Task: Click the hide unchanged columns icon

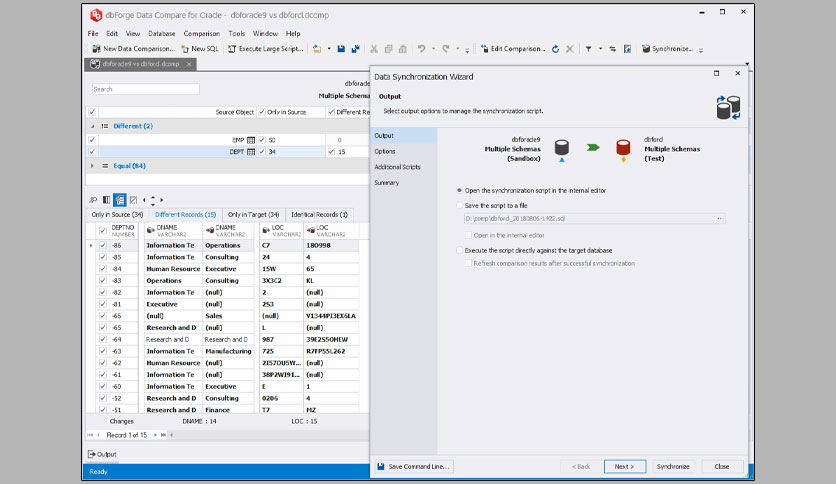Action: point(133,200)
